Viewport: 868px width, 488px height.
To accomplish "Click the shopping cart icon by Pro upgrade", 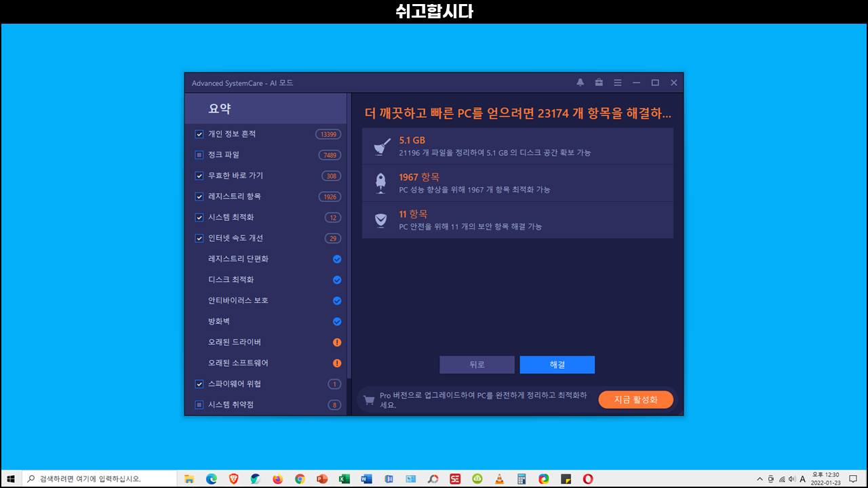I will (369, 400).
